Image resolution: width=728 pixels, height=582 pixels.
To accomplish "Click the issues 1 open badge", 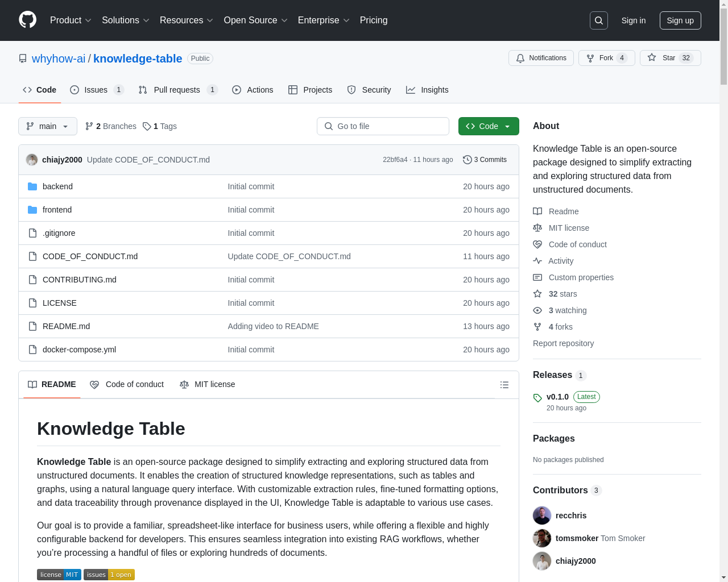I will pyautogui.click(x=109, y=575).
